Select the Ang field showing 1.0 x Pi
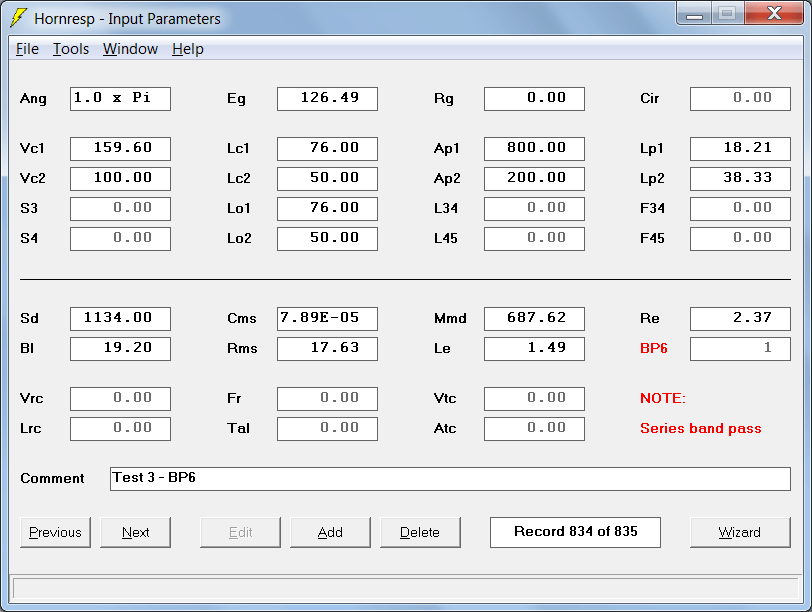The image size is (812, 612). point(120,99)
